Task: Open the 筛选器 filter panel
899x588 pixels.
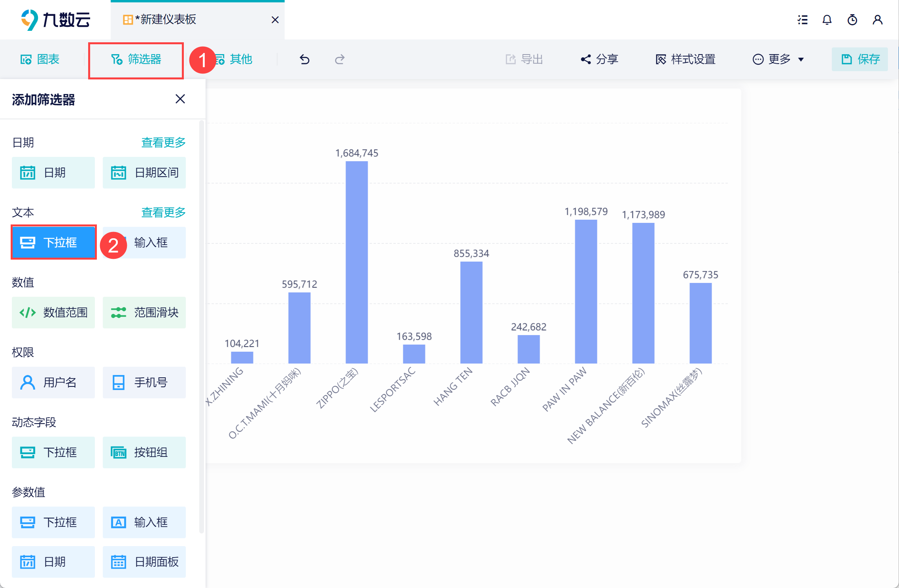Action: click(x=136, y=60)
